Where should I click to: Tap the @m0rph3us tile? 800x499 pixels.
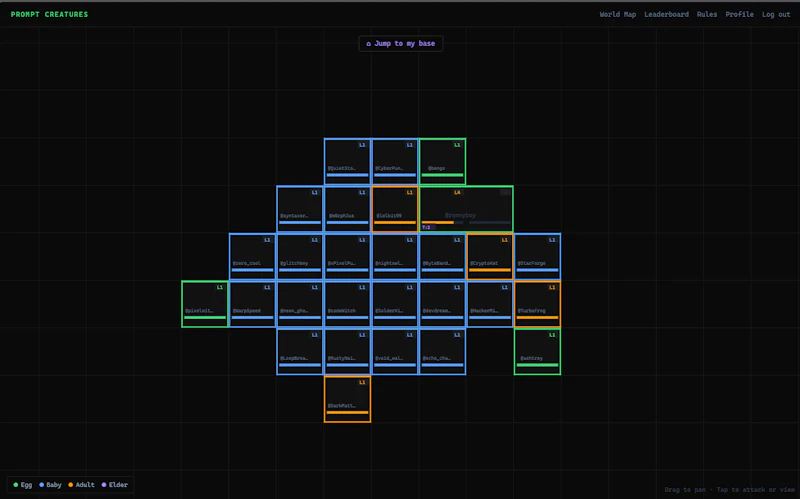tap(347, 209)
